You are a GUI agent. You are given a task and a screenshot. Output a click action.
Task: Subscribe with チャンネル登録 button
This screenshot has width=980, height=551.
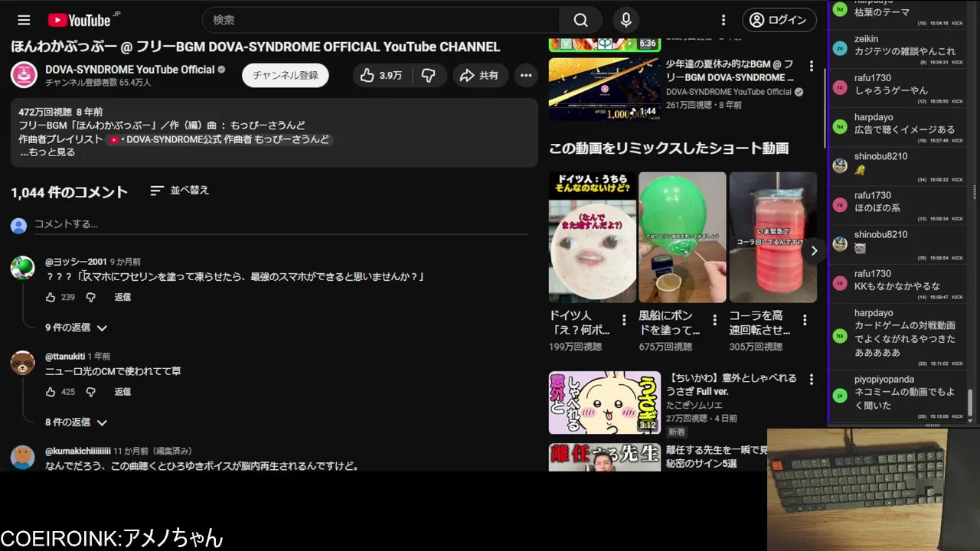coord(286,75)
